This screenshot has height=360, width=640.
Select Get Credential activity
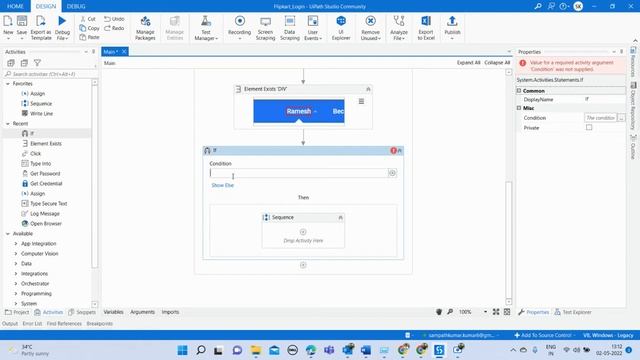coord(46,184)
